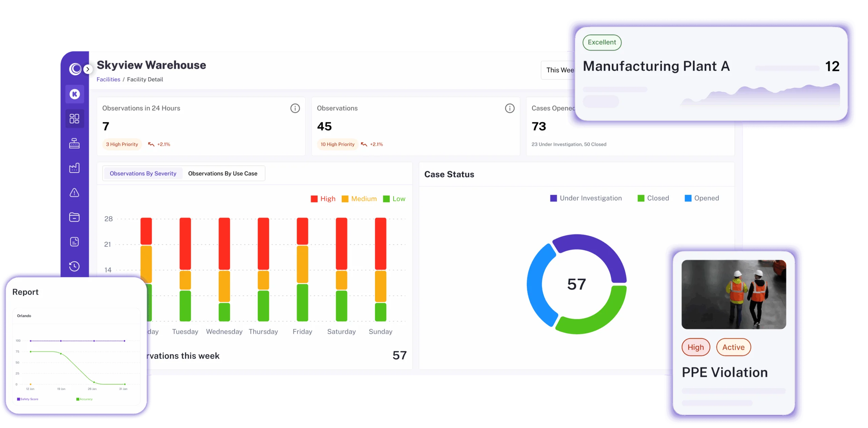
Task: Select the Manufacturing Plant A title
Action: [x=656, y=66]
